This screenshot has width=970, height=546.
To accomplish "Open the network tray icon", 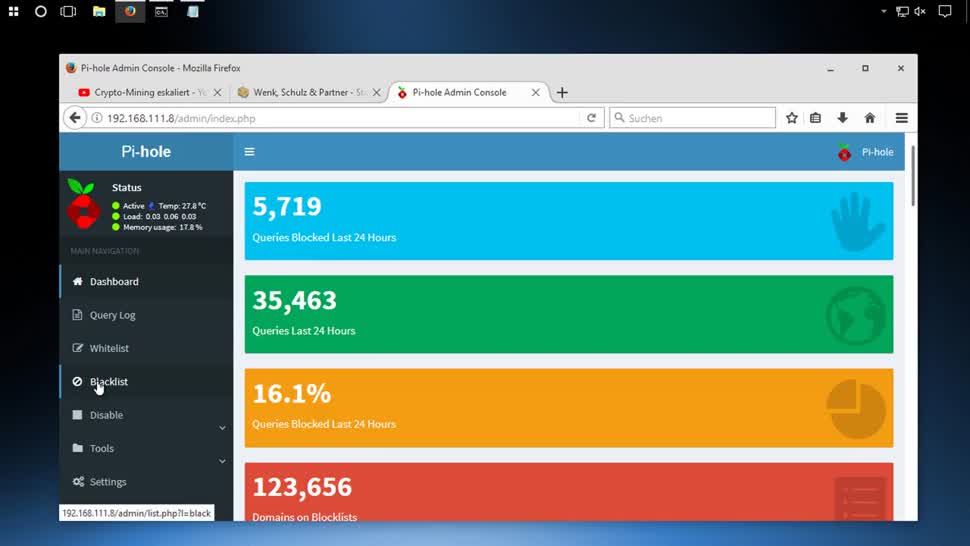I will pyautogui.click(x=903, y=11).
